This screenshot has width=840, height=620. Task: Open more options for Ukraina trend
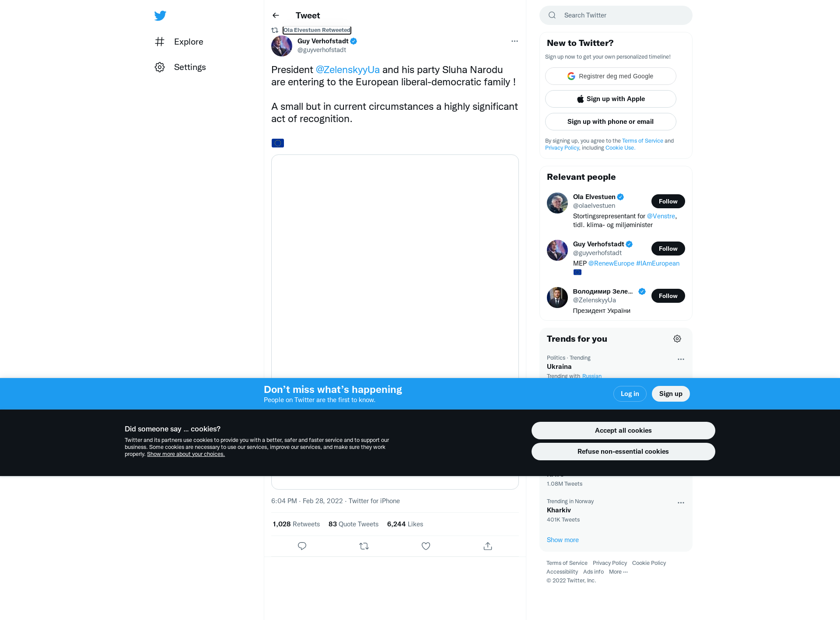coord(681,359)
